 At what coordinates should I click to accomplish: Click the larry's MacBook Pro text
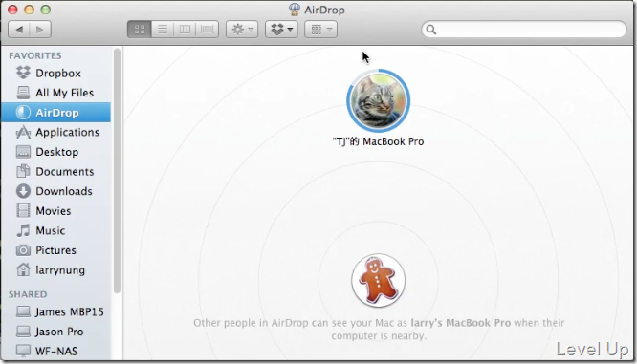461,323
